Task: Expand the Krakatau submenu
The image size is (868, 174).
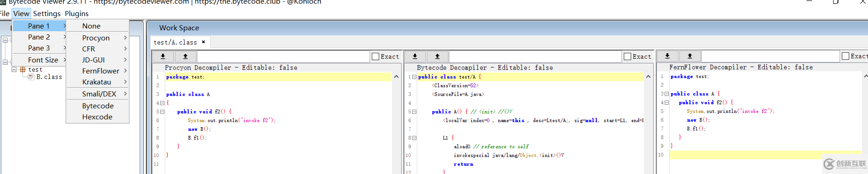Action: point(97,82)
